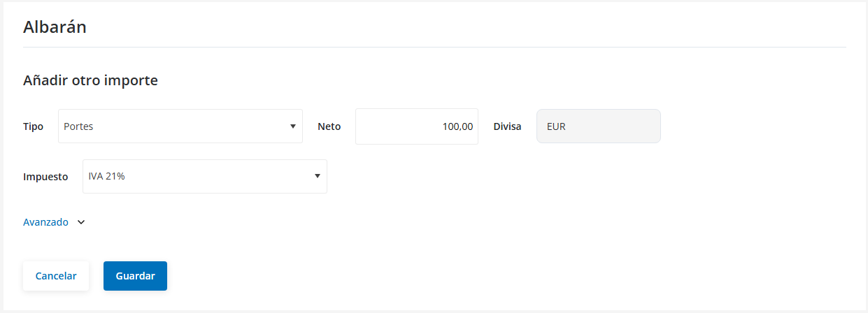Click the Tipo dropdown arrow
The height and width of the screenshot is (313, 868).
[292, 126]
